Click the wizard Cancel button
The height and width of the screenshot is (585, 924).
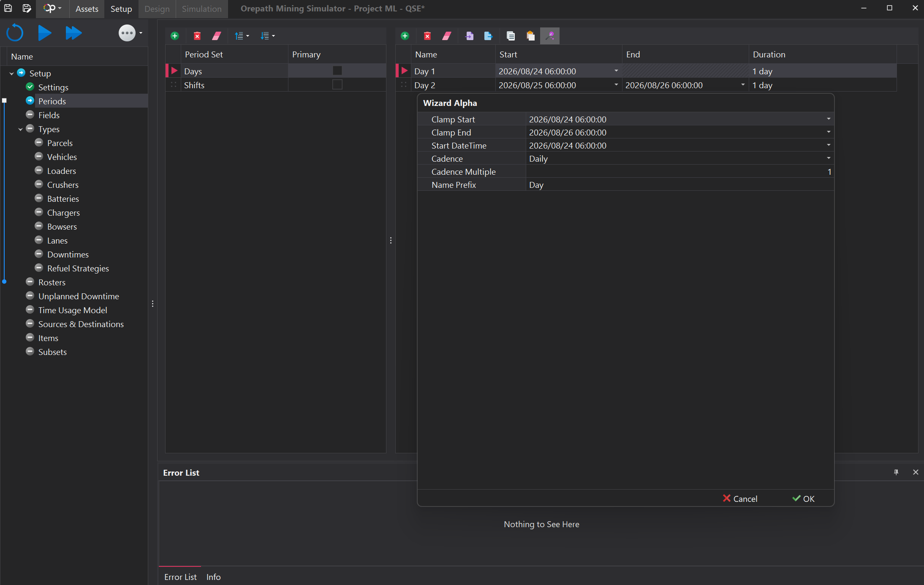[x=740, y=498]
